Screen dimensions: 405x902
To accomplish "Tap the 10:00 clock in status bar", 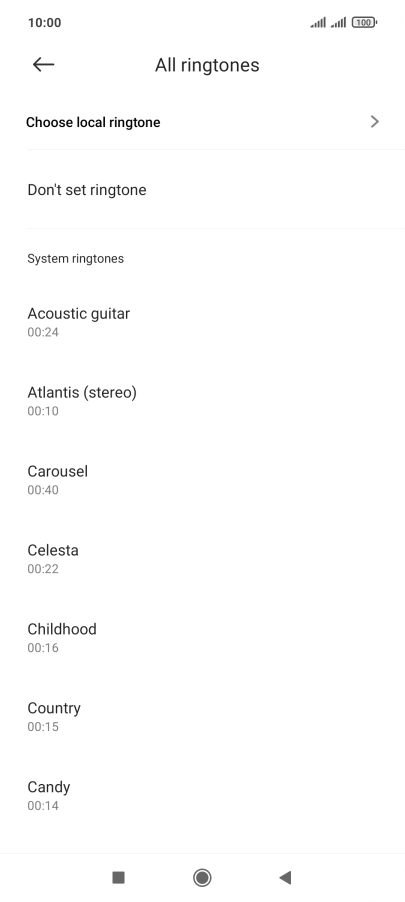I will (x=44, y=22).
